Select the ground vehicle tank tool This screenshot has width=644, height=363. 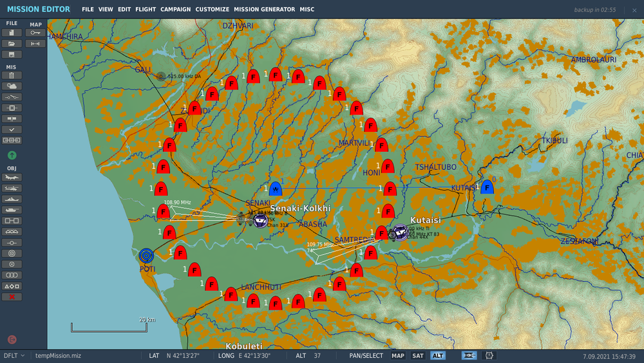(x=12, y=210)
